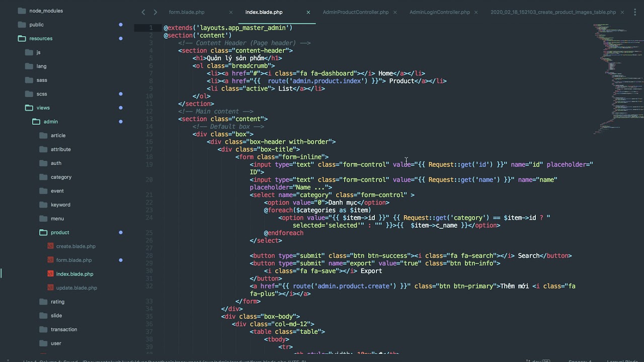The width and height of the screenshot is (644, 362).
Task: Collapse the admin folder
Action: click(36, 122)
